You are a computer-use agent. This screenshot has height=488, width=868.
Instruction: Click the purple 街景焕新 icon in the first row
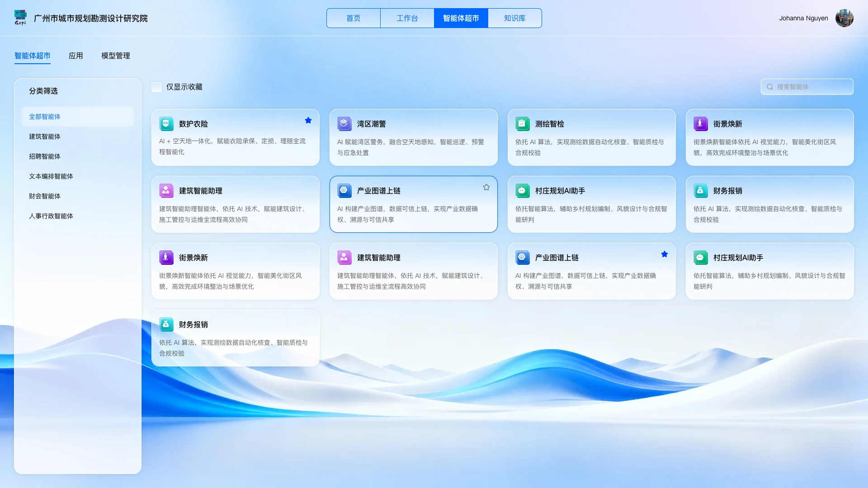point(700,124)
